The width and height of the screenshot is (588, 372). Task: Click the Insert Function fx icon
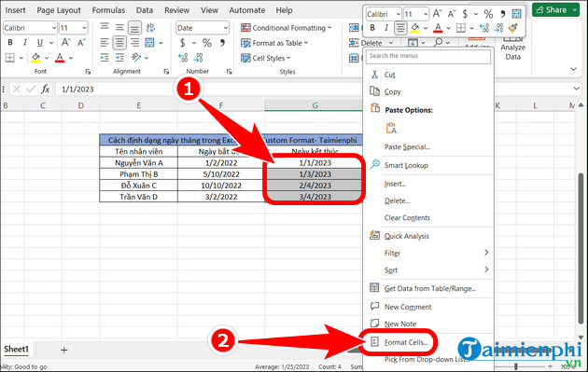46,90
